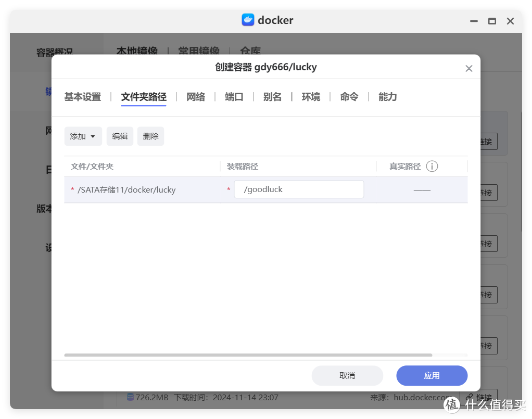Click 应用 to apply settings
Viewport: 532px width, 419px height.
[432, 375]
